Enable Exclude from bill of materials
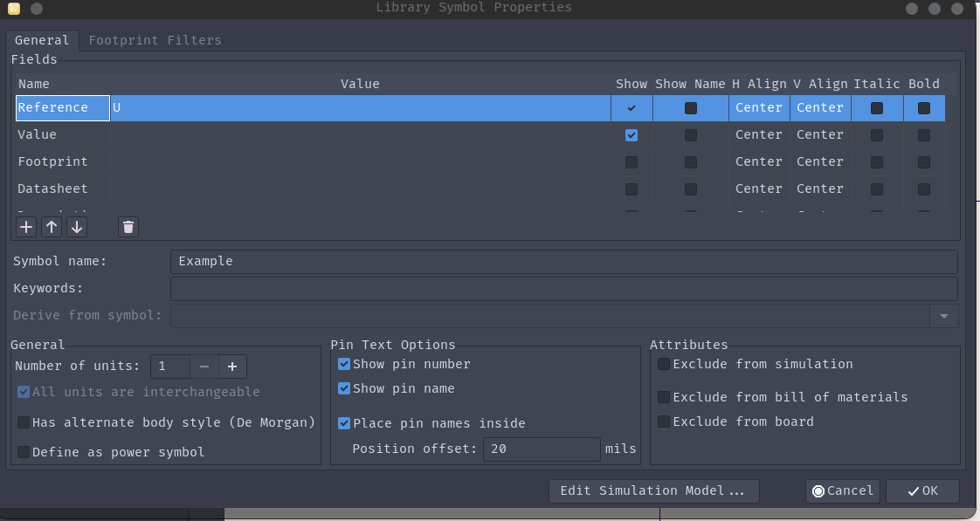This screenshot has width=980, height=521. pyautogui.click(x=664, y=397)
